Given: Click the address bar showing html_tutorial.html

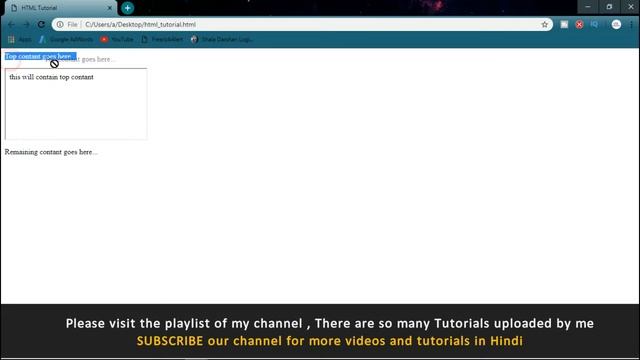Looking at the screenshot, I should tap(302, 24).
